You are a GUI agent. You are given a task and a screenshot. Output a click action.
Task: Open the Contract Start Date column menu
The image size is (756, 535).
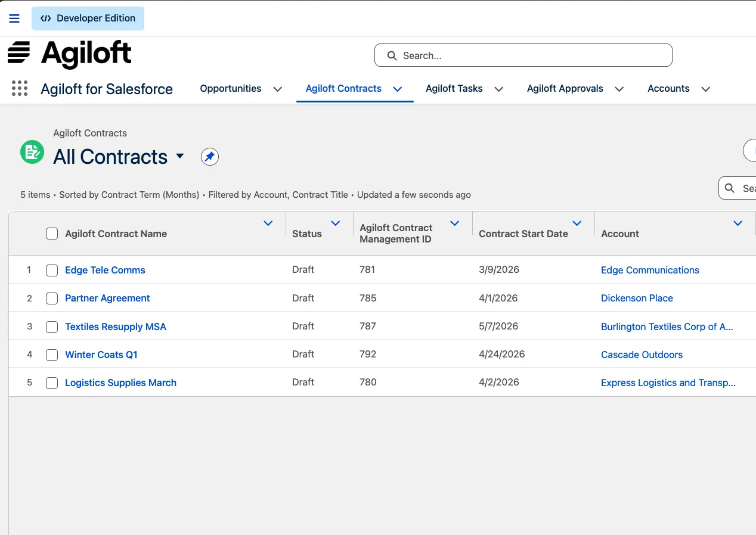tap(577, 223)
